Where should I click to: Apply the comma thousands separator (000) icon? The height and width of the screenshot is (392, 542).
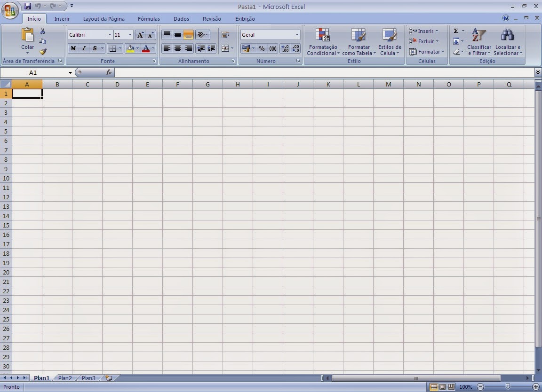[273, 48]
